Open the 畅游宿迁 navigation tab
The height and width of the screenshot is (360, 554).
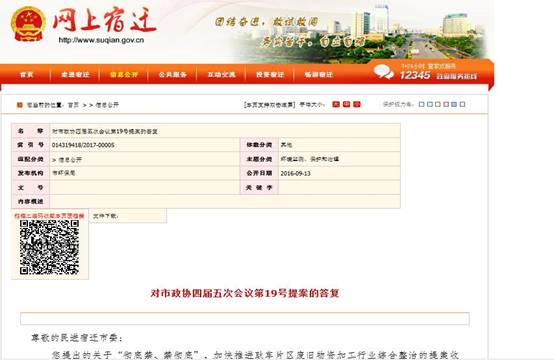(319, 75)
